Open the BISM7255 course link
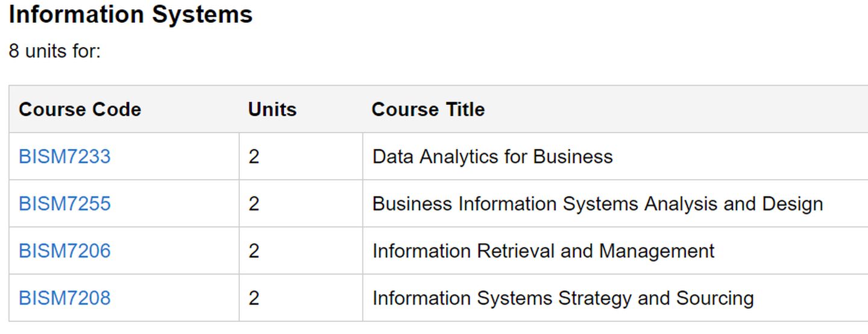 (x=64, y=204)
